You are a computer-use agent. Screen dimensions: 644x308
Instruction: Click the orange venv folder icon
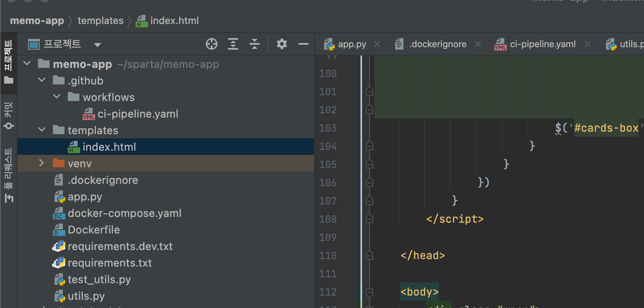[59, 163]
